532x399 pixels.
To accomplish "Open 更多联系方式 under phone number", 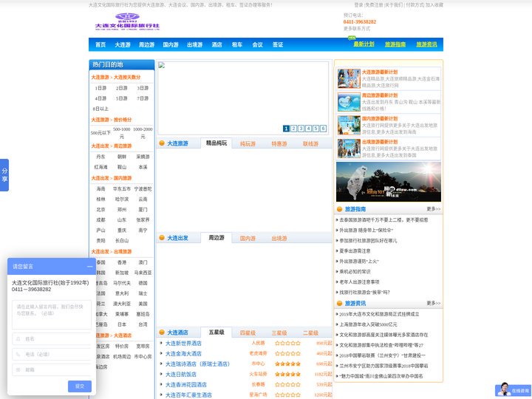I will (x=357, y=29).
